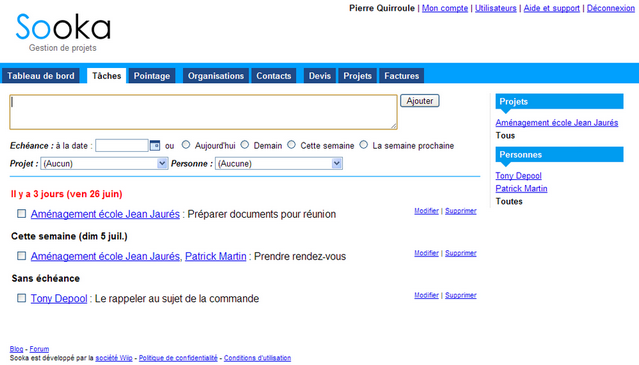The image size is (639, 365).
Task: Open sidebar project Aménagement école Jean Jaurès
Action: tap(557, 123)
